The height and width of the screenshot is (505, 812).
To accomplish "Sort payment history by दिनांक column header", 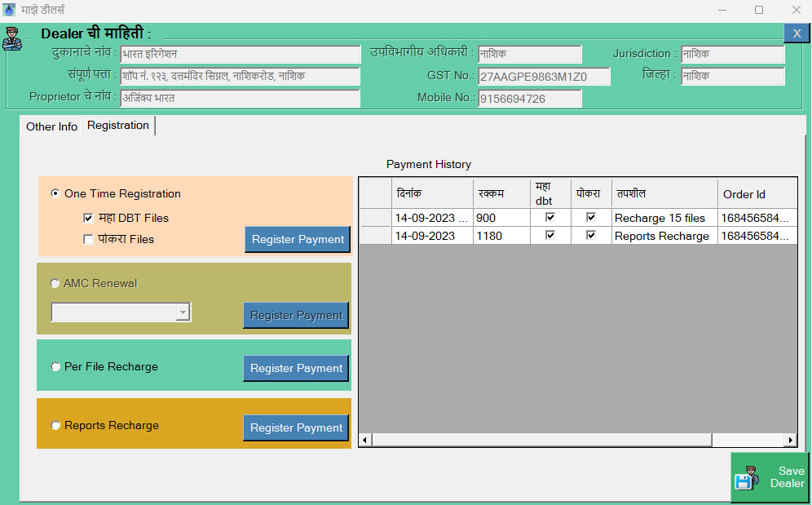I will point(430,194).
